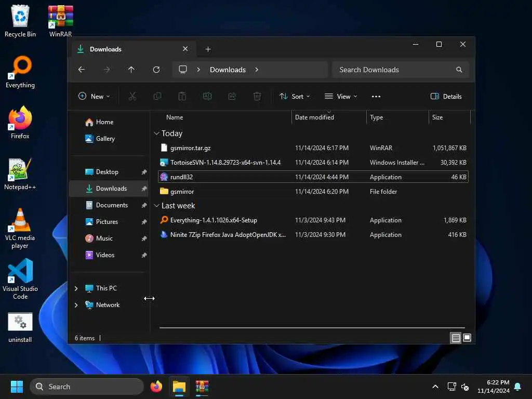The height and width of the screenshot is (399, 532).
Task: Click the Share toolbar icon
Action: click(232, 96)
